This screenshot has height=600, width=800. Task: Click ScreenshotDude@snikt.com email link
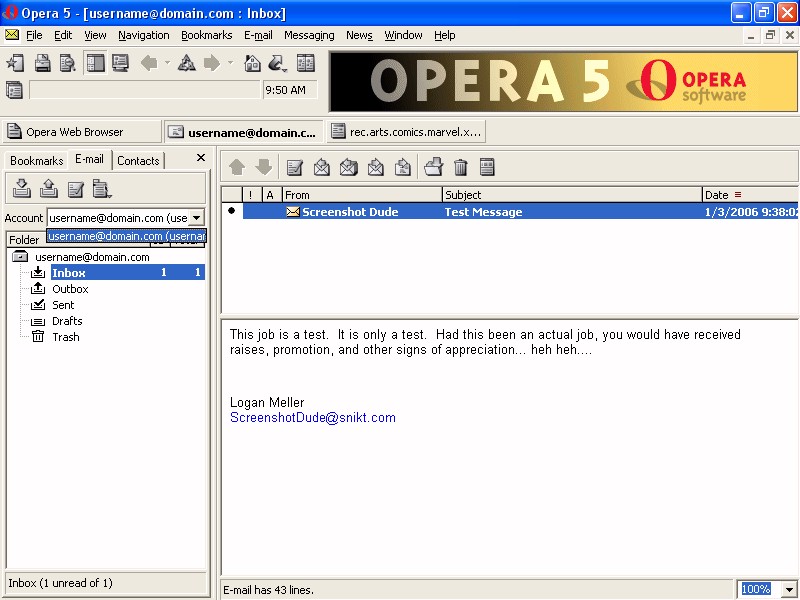pos(313,417)
